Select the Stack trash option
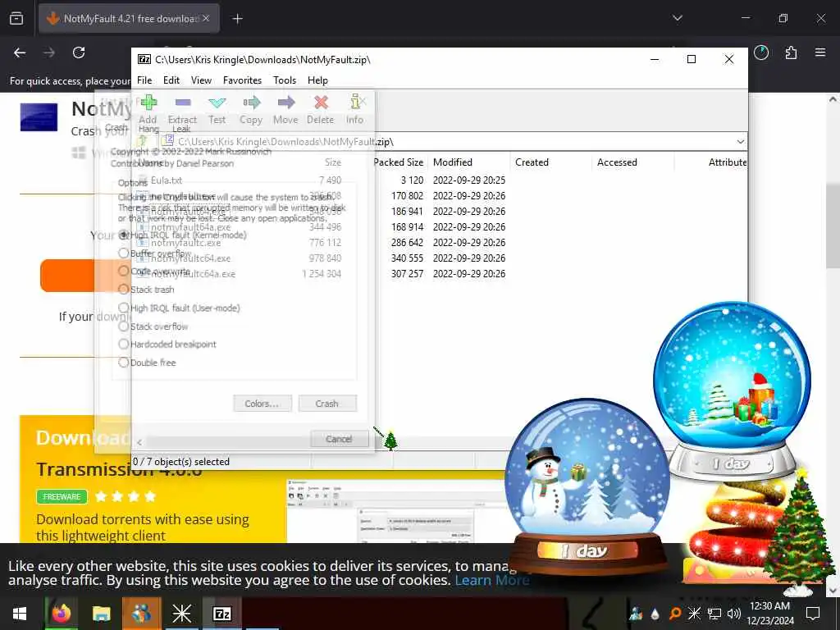This screenshot has height=630, width=840. pos(147,290)
